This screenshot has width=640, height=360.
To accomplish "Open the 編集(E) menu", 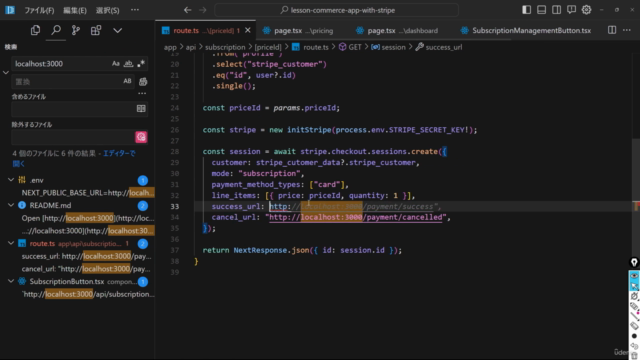I will coord(75,10).
